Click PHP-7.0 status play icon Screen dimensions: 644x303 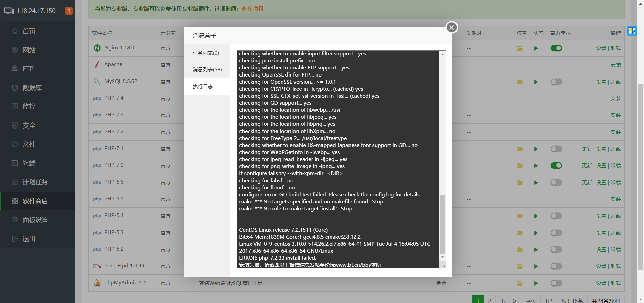click(x=536, y=166)
